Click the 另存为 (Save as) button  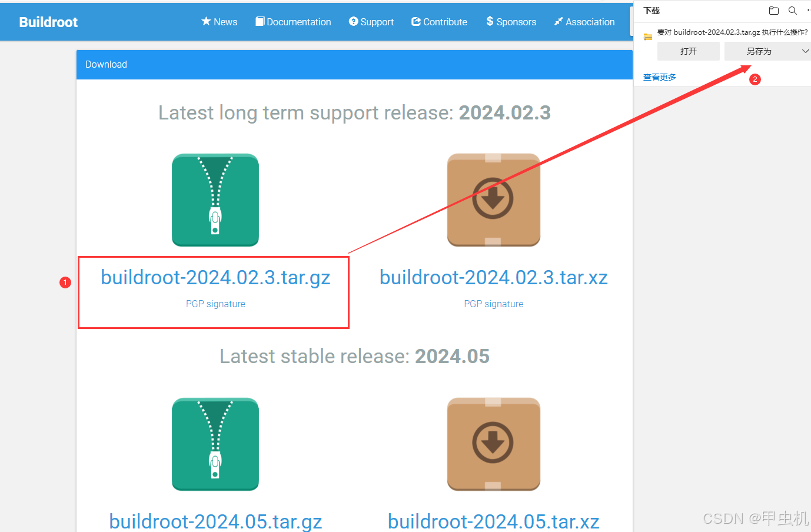pyautogui.click(x=759, y=51)
